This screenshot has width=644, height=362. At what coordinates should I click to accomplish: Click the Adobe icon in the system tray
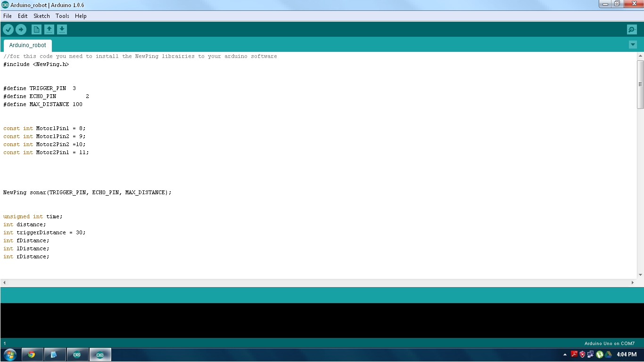click(574, 354)
